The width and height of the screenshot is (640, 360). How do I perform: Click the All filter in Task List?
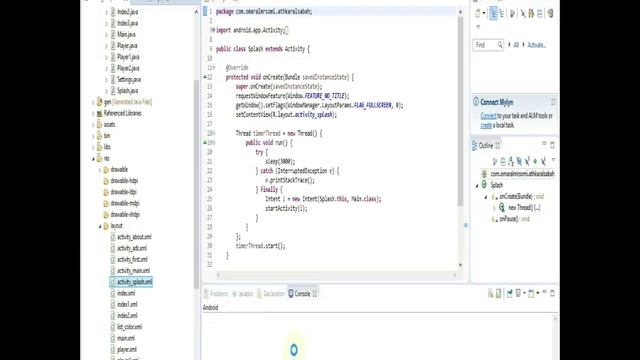(516, 45)
